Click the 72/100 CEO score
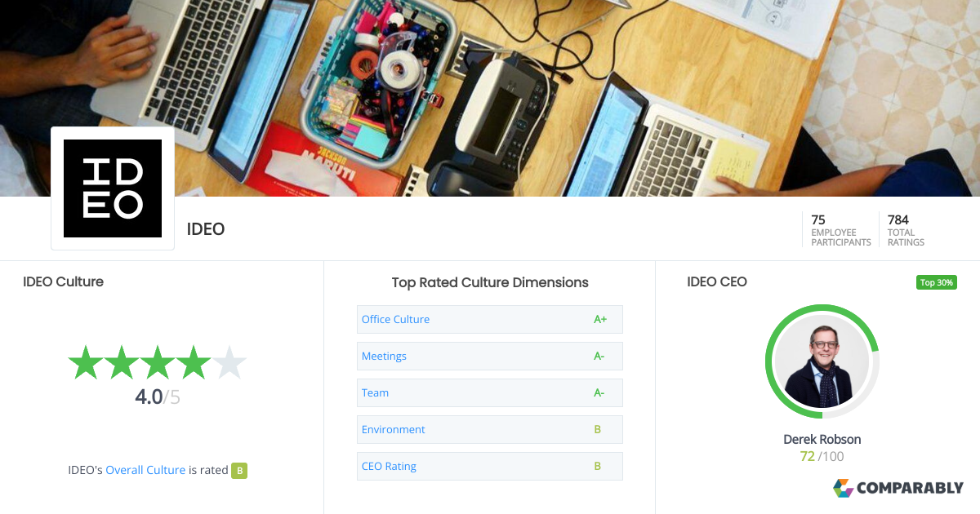The width and height of the screenshot is (980, 514). [x=822, y=456]
